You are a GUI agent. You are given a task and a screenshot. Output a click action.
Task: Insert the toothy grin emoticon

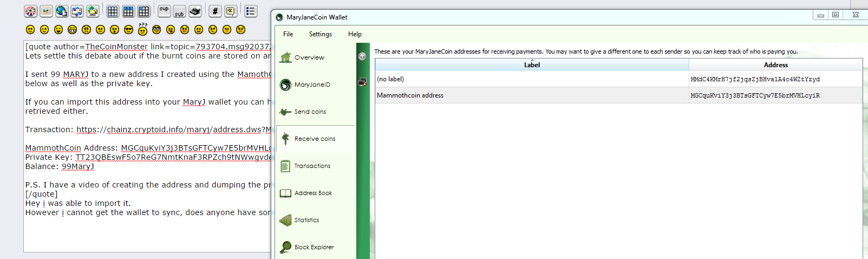[x=72, y=29]
